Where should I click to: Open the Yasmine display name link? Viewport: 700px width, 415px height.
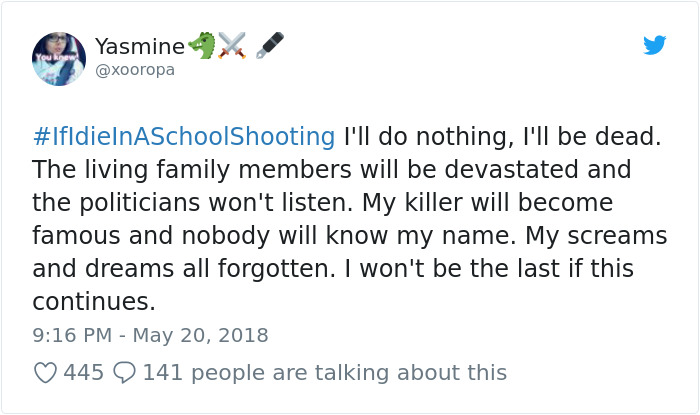pos(139,46)
